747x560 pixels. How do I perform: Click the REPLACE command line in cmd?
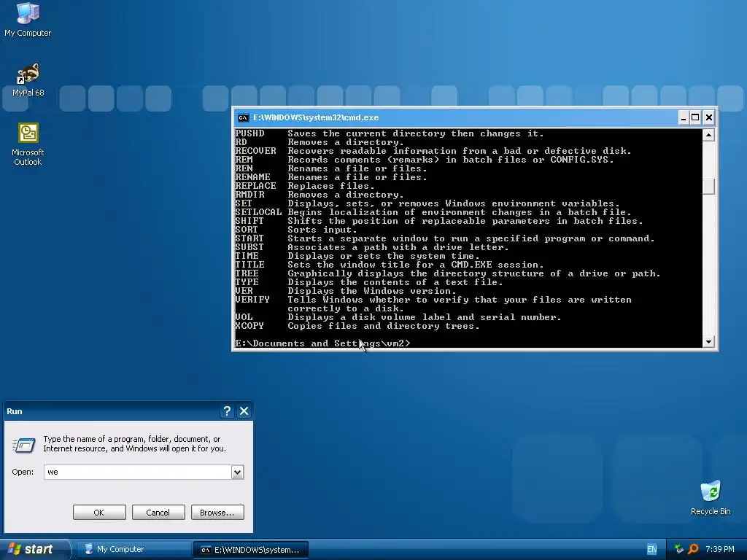[305, 186]
